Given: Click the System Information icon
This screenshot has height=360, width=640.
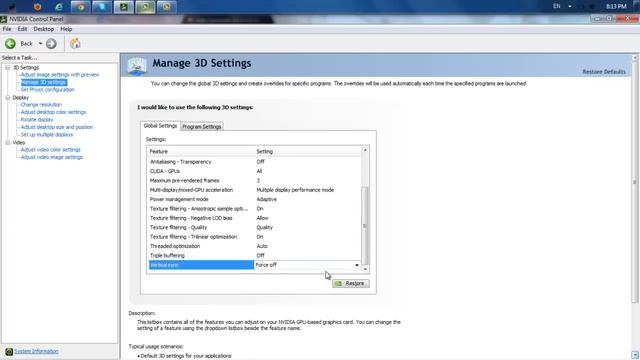Looking at the screenshot, I should coord(9,351).
